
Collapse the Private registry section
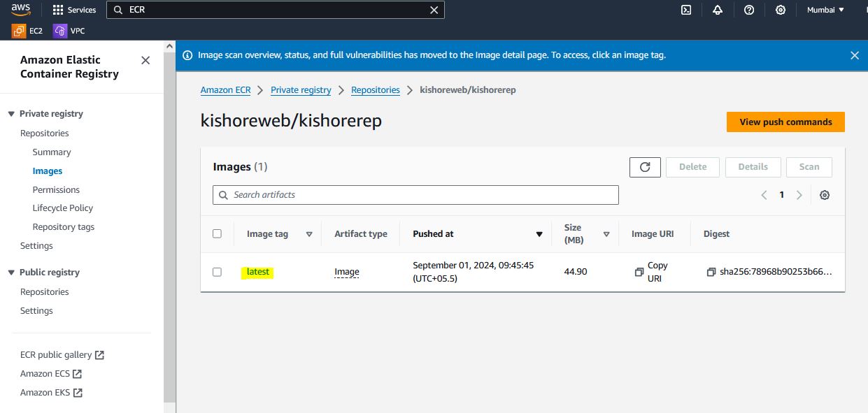coord(11,114)
